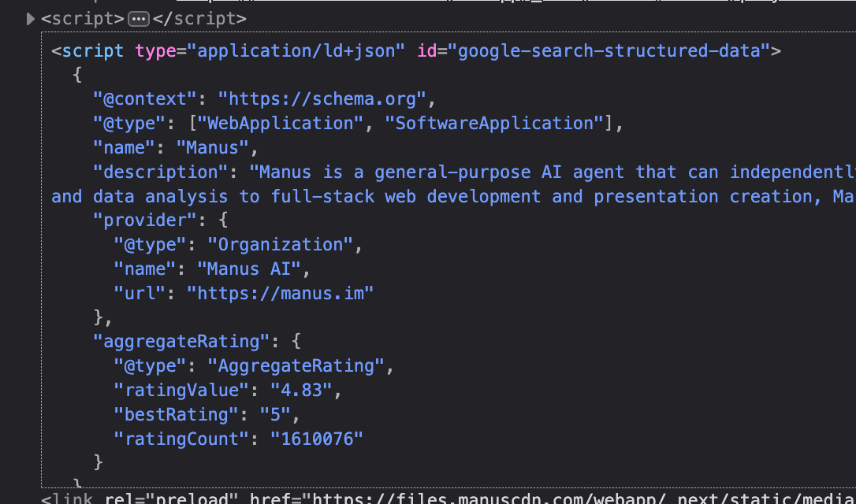Click the ratingCount "1610076" value

[317, 439]
